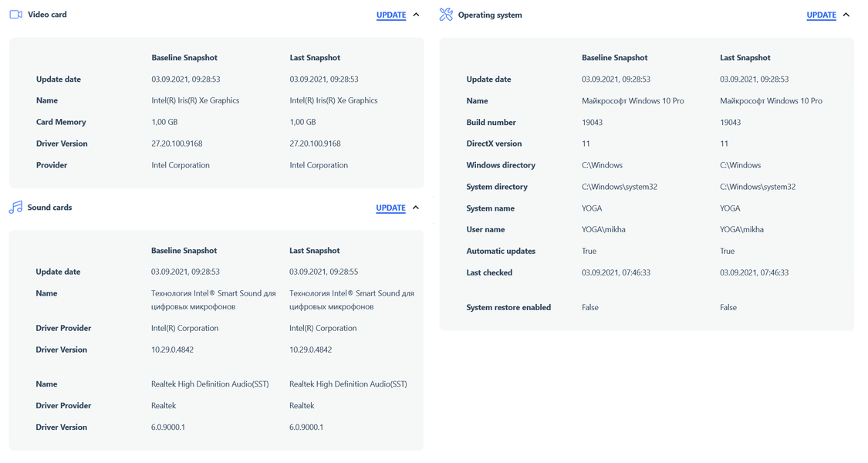
Task: Click the Automatic updates row label
Action: pyautogui.click(x=501, y=251)
